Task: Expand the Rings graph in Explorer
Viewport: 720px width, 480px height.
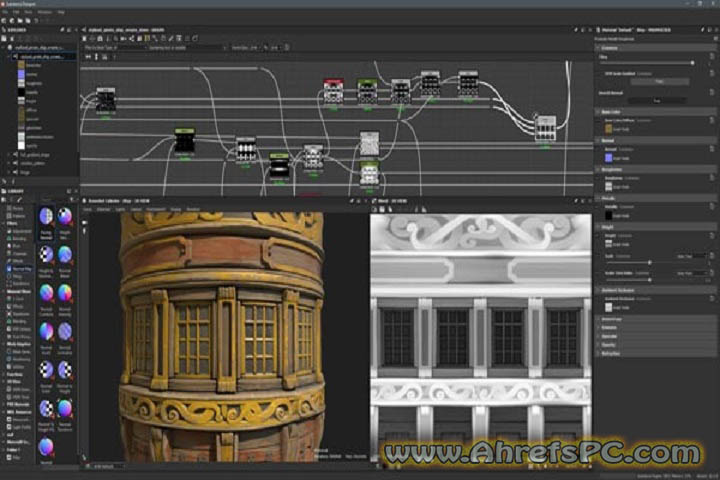Action: (x=9, y=172)
